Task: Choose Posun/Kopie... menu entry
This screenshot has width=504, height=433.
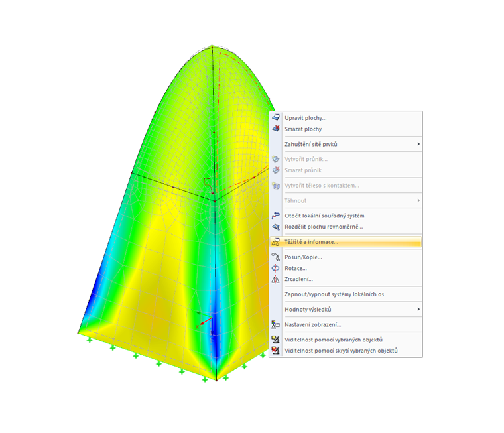Action: click(x=346, y=257)
